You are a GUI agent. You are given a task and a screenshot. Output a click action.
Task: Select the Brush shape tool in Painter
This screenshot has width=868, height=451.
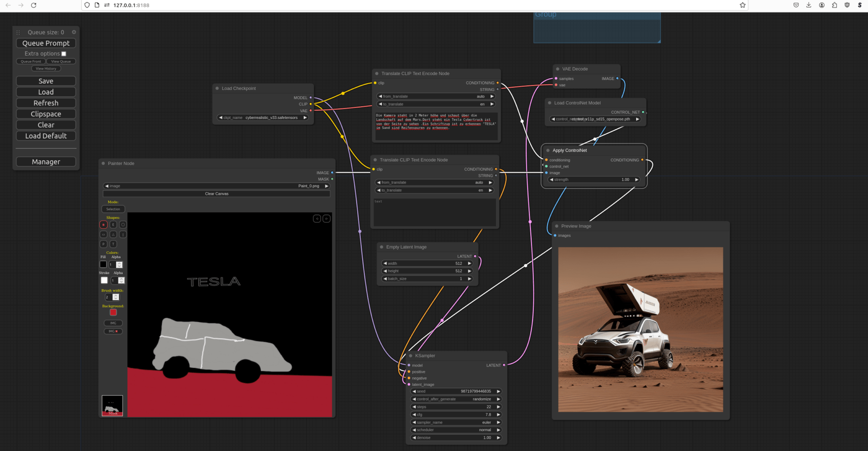click(104, 225)
